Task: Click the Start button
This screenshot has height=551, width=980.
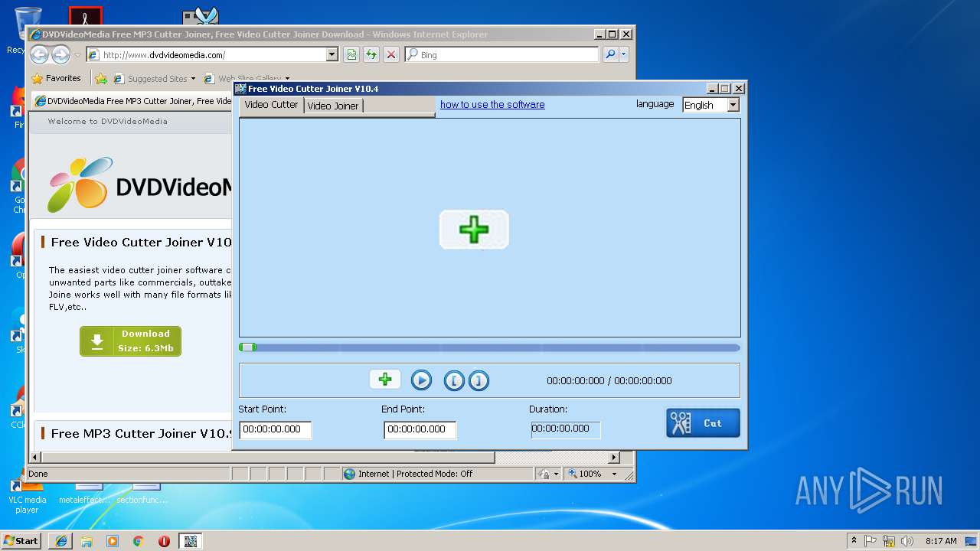Action: (x=21, y=540)
